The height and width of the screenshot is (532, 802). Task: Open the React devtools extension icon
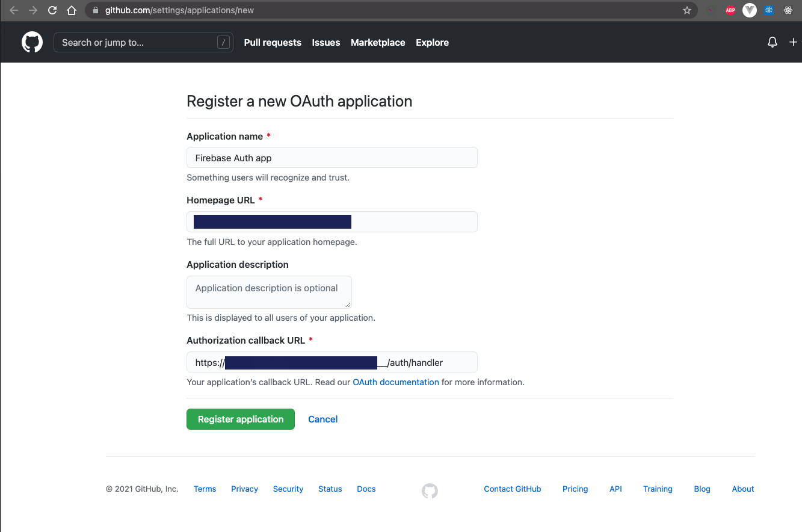click(x=788, y=10)
